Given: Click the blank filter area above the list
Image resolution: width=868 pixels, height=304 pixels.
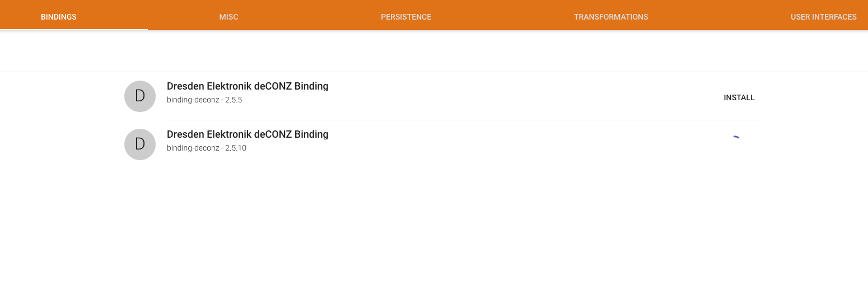Looking at the screenshot, I should coord(434,52).
